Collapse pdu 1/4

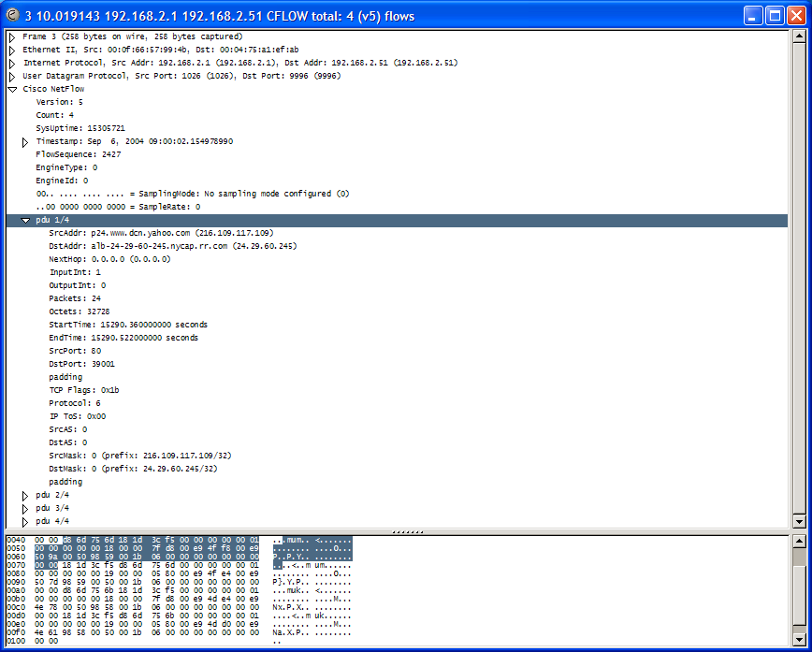[x=24, y=220]
